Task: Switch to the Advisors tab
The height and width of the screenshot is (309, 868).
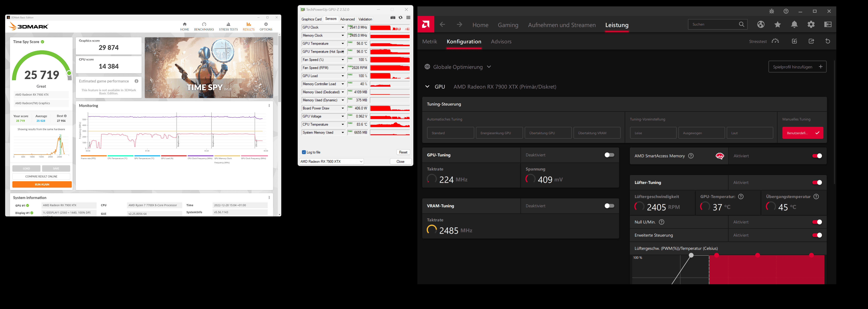Action: pyautogui.click(x=501, y=42)
